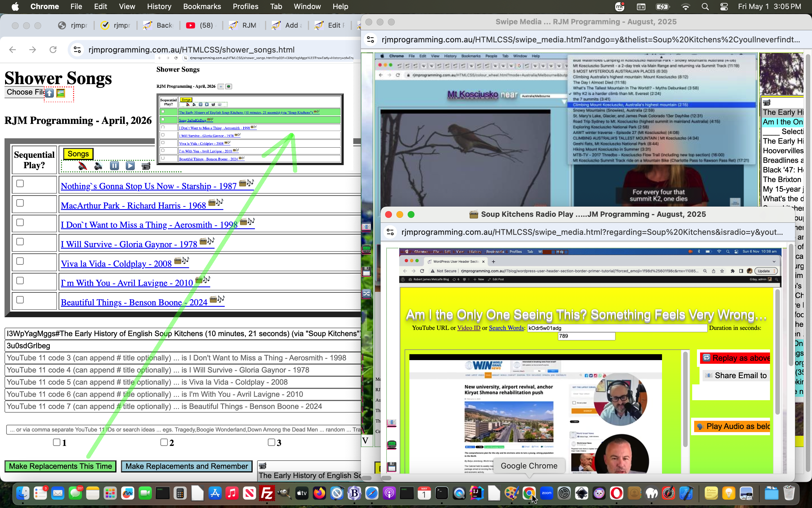Enable the checkbox labeled 2

tap(164, 442)
